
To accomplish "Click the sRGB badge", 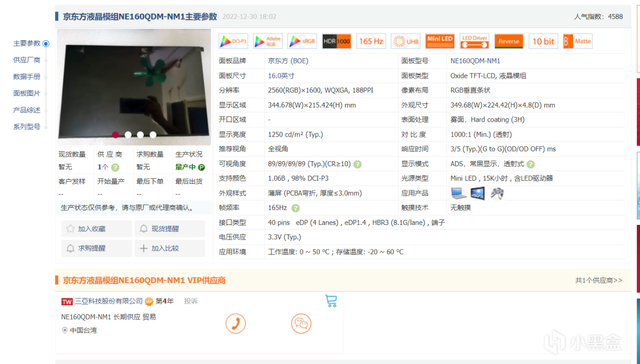I will click(302, 41).
